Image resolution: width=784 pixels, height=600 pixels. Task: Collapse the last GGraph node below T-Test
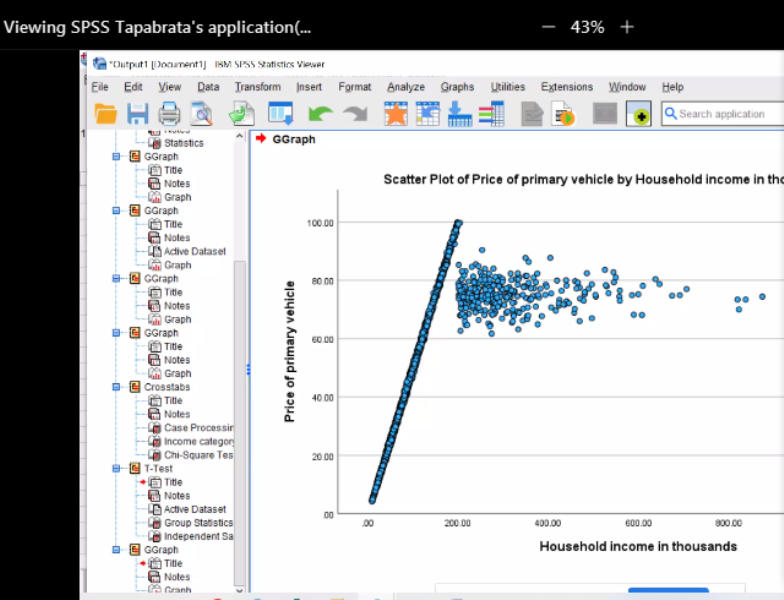[117, 550]
